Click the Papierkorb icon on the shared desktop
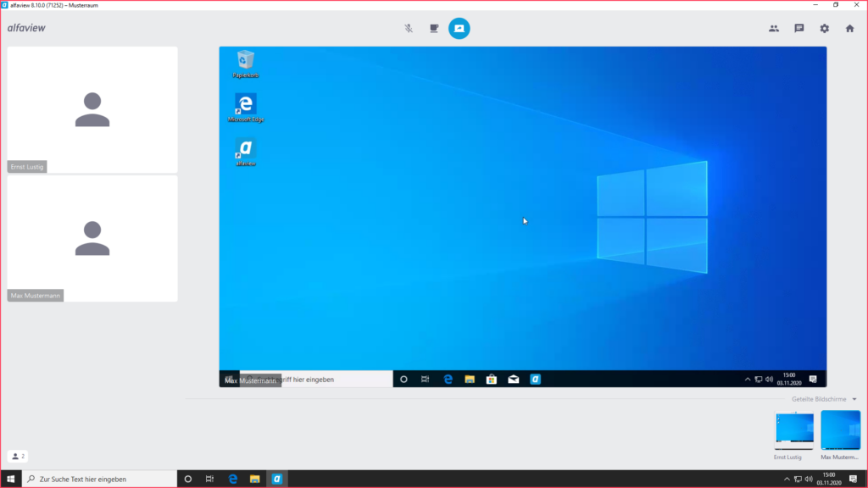 point(246,59)
